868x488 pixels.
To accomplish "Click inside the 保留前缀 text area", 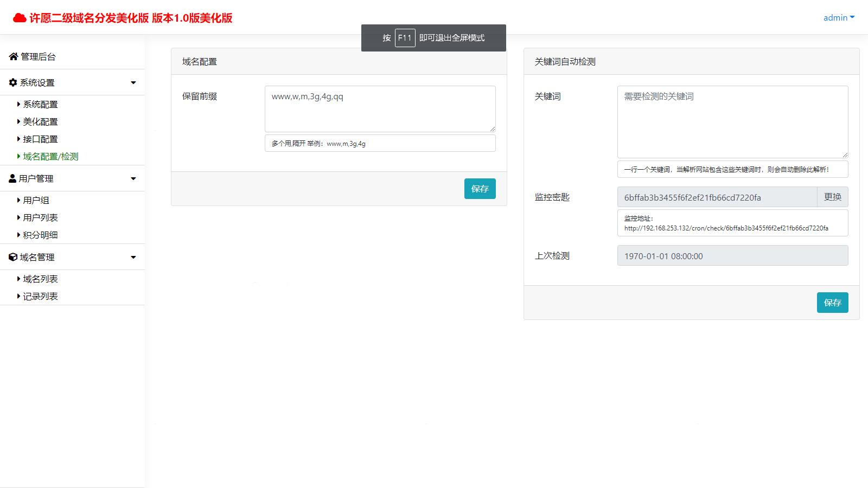I will [x=380, y=108].
